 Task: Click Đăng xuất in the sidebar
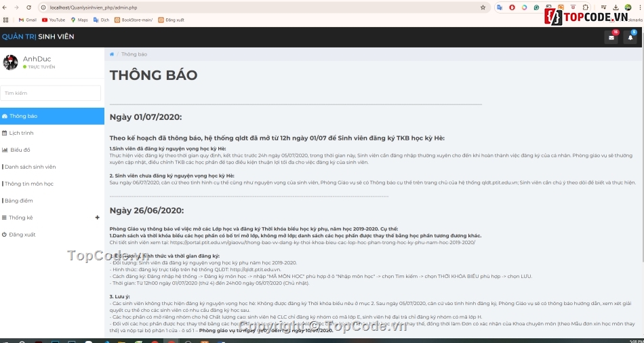tap(52, 235)
